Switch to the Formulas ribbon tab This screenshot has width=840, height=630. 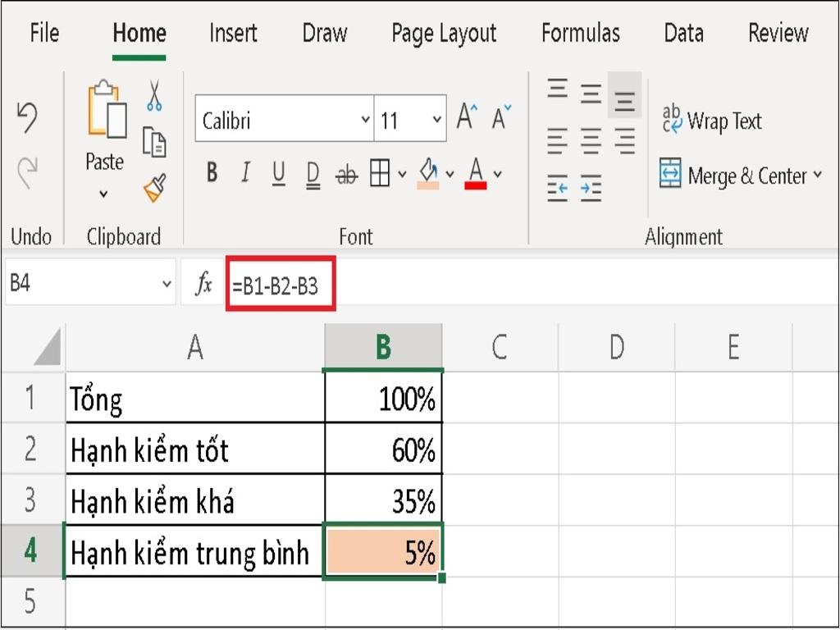580,34
